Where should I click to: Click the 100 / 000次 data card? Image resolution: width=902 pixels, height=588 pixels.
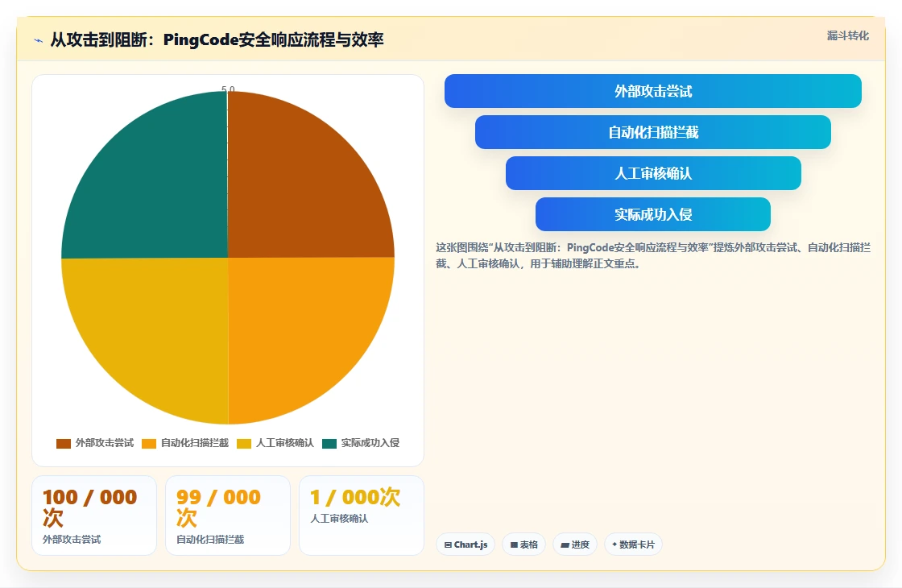click(x=94, y=516)
